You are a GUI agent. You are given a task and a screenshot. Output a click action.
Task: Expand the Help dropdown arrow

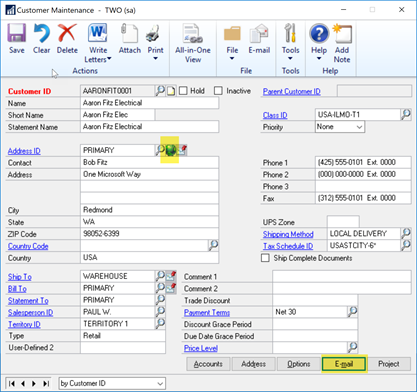pyautogui.click(x=319, y=59)
